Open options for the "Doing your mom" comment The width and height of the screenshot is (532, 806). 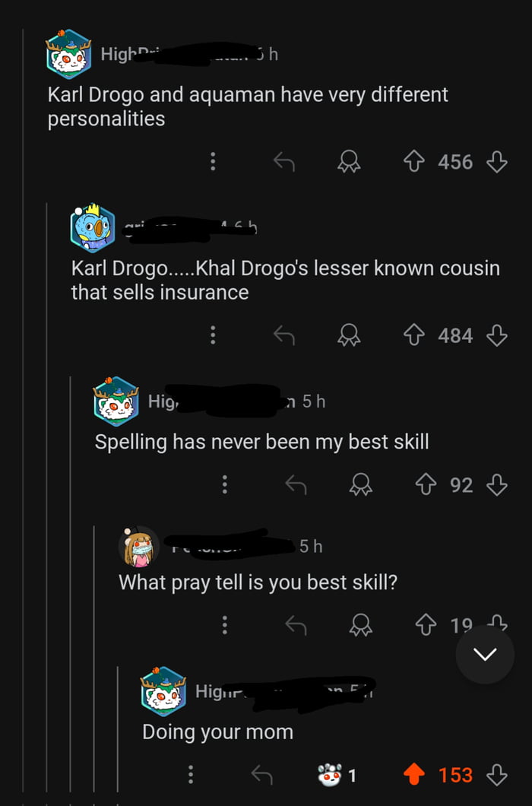[x=190, y=775]
